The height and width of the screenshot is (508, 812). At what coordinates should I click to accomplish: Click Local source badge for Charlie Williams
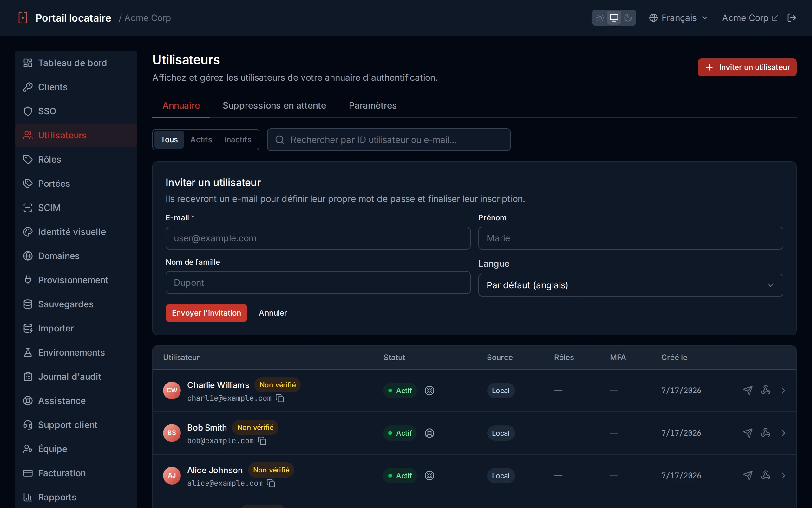click(501, 391)
